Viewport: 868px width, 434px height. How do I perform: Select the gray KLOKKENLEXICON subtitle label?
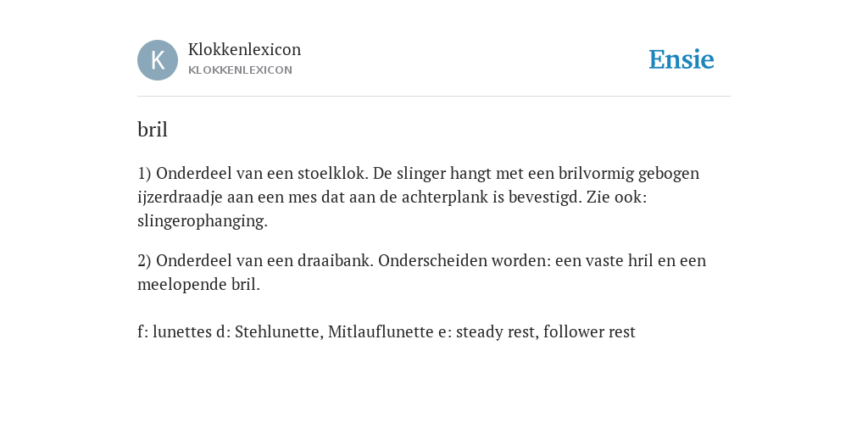pyautogui.click(x=240, y=70)
